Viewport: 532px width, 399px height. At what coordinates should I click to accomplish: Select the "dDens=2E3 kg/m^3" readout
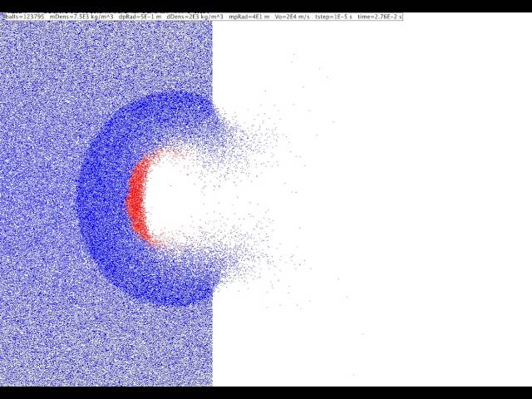click(195, 17)
